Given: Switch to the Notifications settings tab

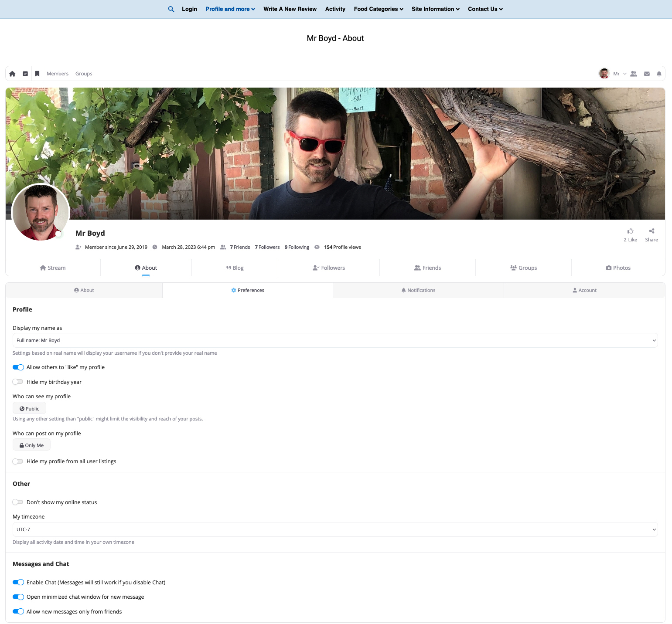Looking at the screenshot, I should (418, 290).
